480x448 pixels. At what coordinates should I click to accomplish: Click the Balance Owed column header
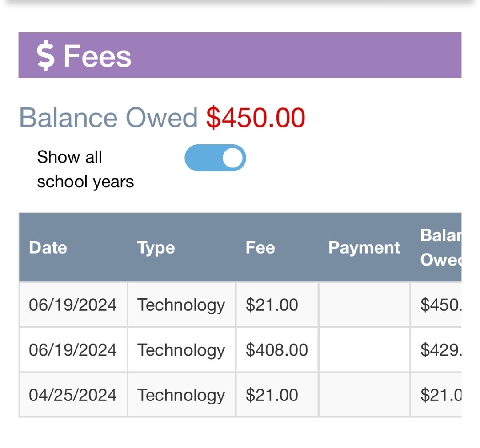point(440,247)
